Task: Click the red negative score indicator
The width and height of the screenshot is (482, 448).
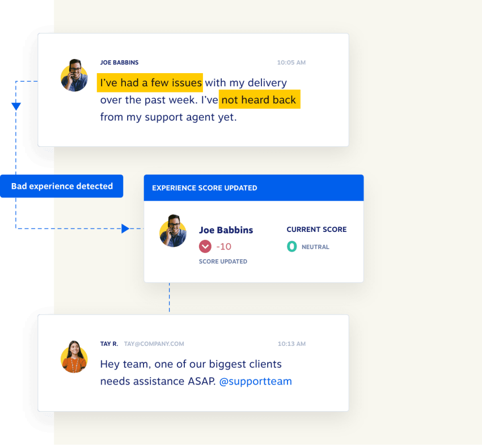Action: click(x=205, y=247)
